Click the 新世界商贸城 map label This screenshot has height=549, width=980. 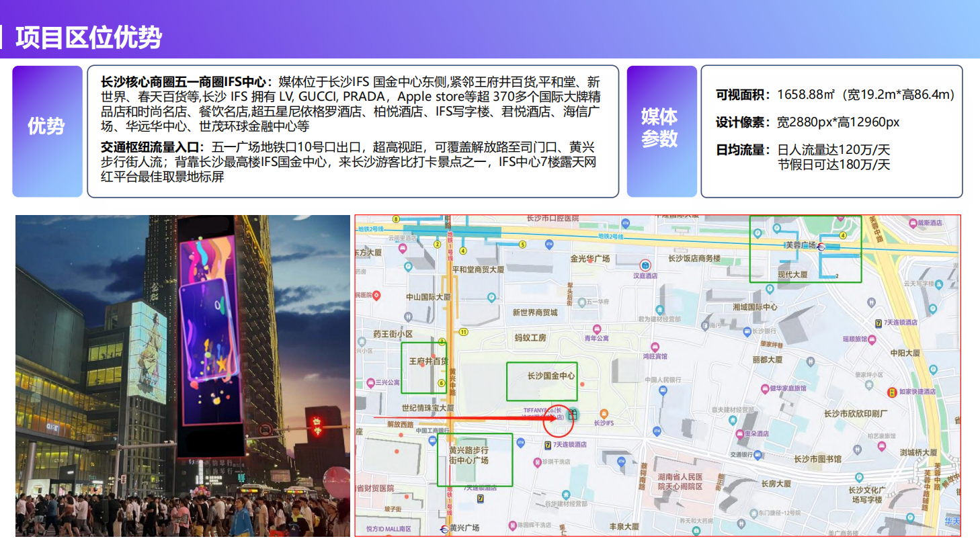tap(535, 312)
